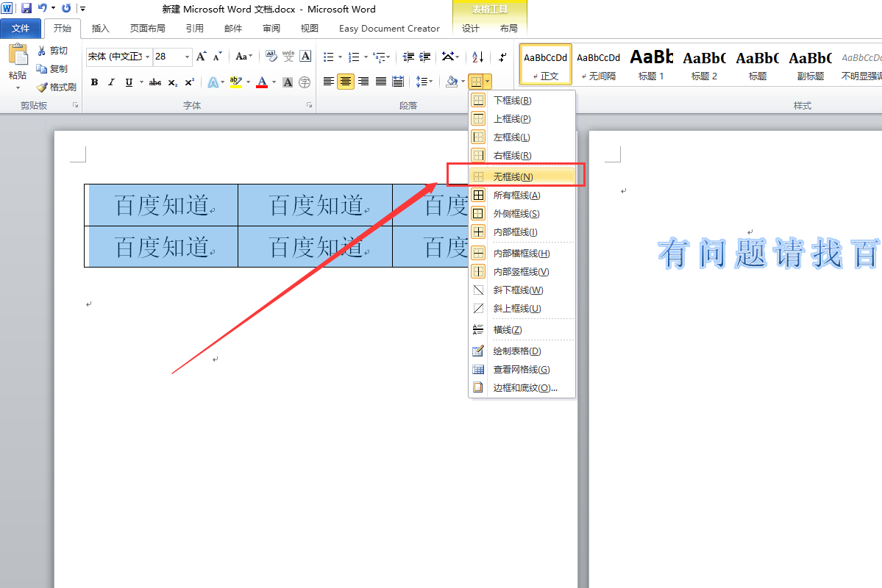Screen dimensions: 882x588
Task: Open the Font dialog launcher
Action: [309, 105]
